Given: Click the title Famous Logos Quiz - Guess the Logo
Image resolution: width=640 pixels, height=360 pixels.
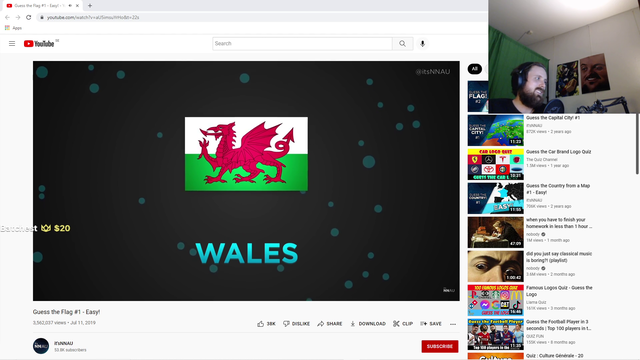Looking at the screenshot, I should click(559, 291).
